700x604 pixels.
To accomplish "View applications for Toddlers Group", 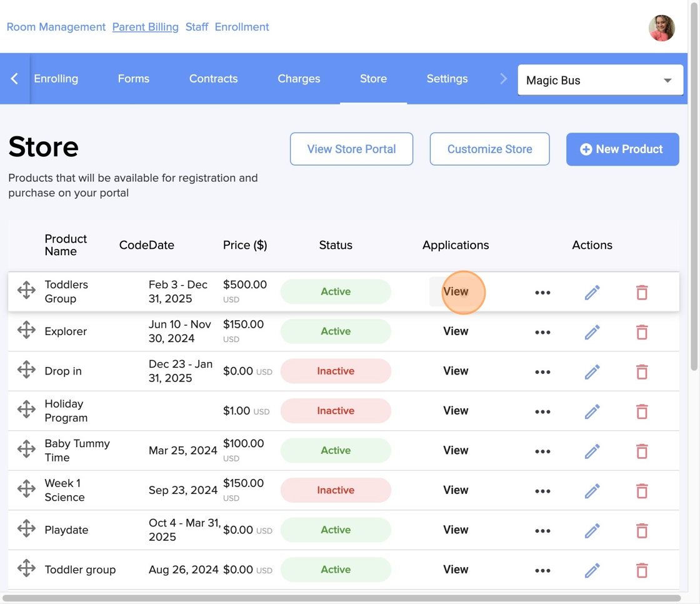I will 456,291.
